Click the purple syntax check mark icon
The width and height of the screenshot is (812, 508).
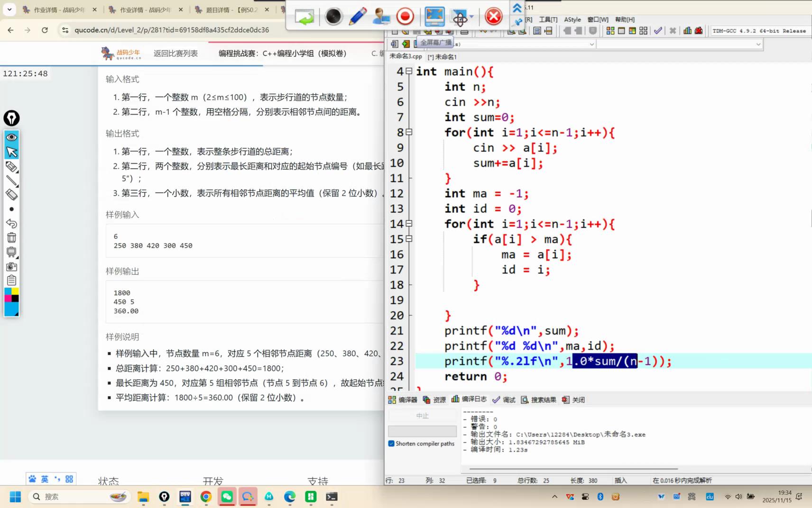(x=658, y=31)
